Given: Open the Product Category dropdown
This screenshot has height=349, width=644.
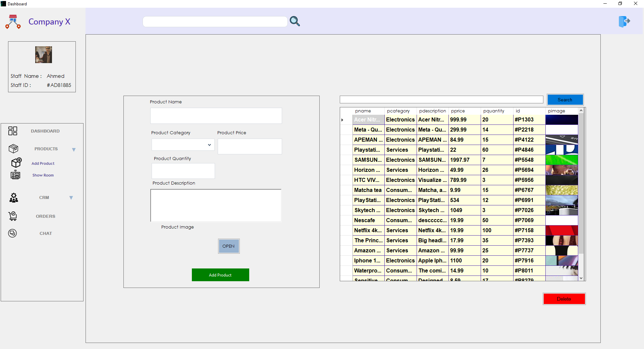Looking at the screenshot, I should click(183, 145).
